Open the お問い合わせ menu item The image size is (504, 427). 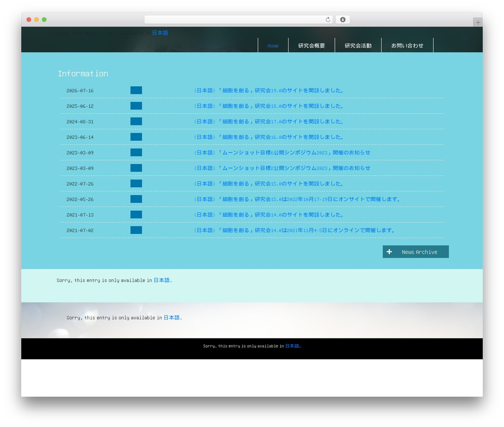(407, 46)
